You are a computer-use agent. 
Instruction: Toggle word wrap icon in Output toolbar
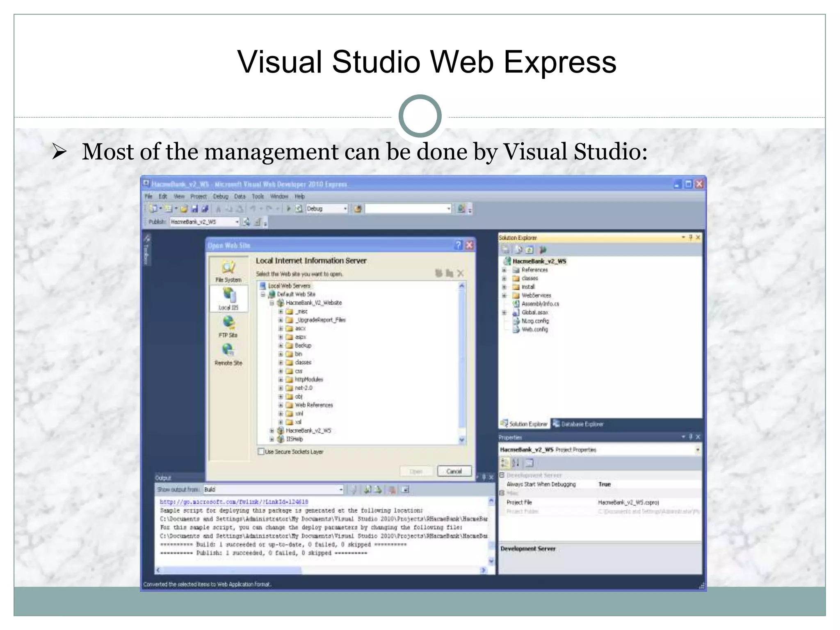(406, 489)
